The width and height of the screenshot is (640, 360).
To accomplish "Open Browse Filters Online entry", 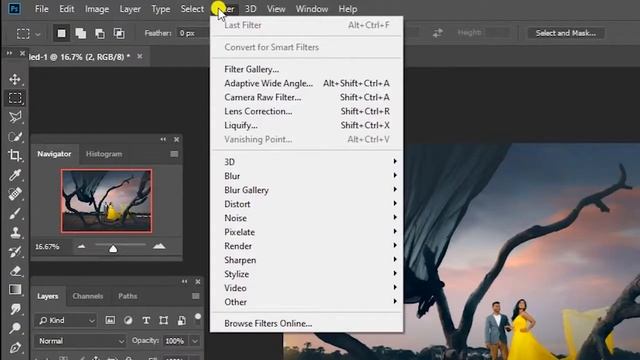I will [307, 323].
